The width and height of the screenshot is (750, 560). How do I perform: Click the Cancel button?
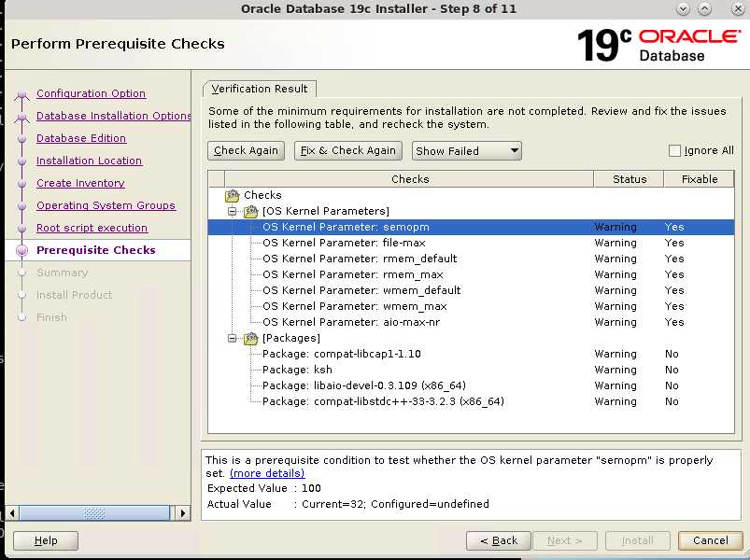(710, 540)
